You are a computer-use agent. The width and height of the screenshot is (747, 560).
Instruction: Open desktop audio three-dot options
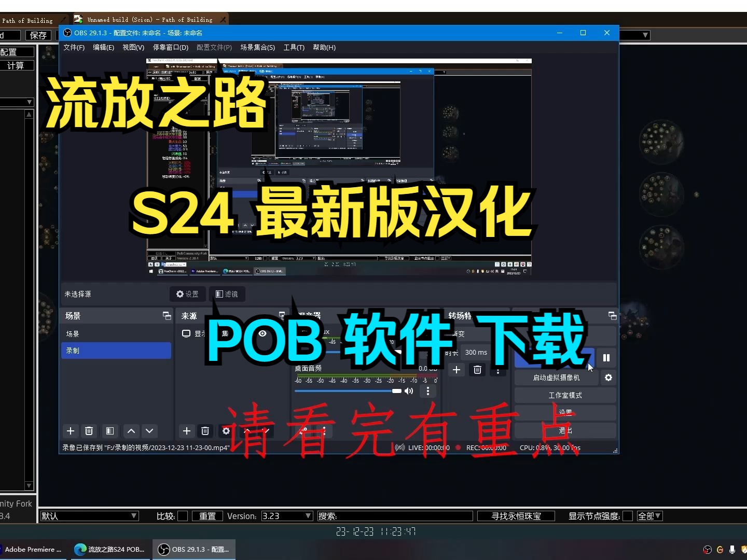point(428,391)
